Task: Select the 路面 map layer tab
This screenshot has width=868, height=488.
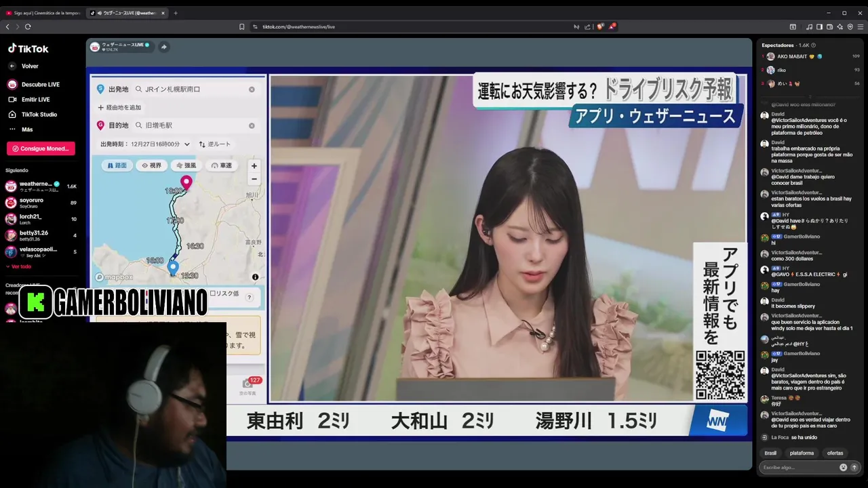Action: pos(117,165)
